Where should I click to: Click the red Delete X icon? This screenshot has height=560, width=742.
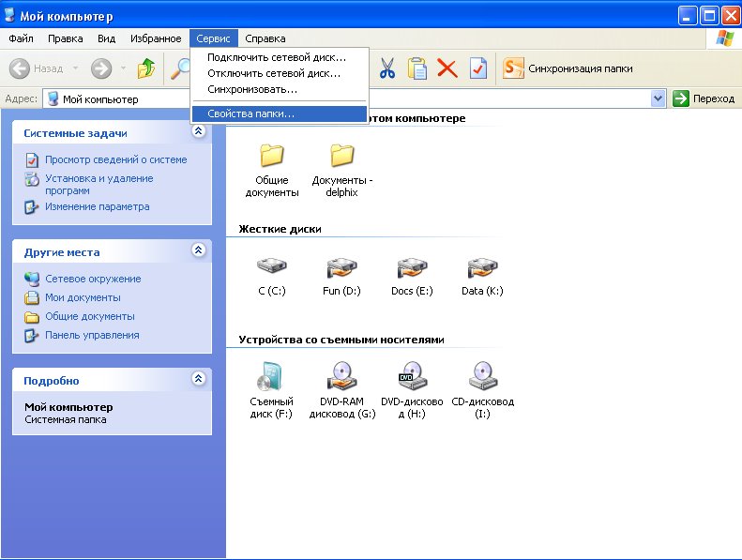(x=447, y=68)
